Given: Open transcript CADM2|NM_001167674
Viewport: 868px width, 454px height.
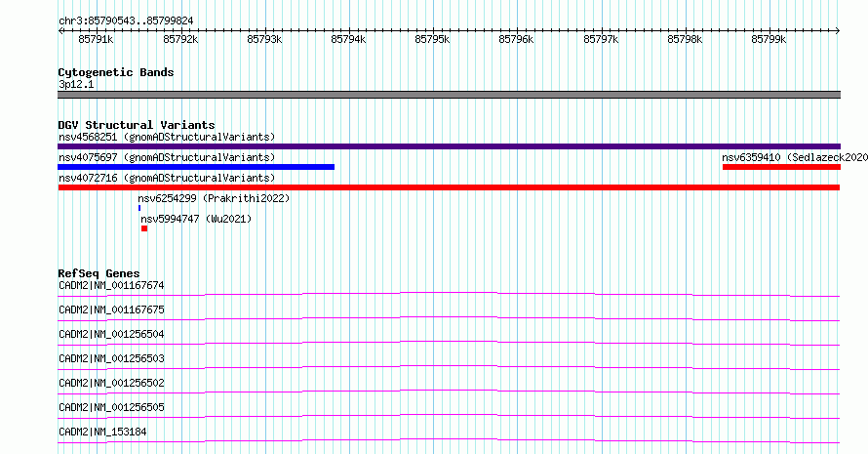Looking at the screenshot, I should pyautogui.click(x=111, y=285).
